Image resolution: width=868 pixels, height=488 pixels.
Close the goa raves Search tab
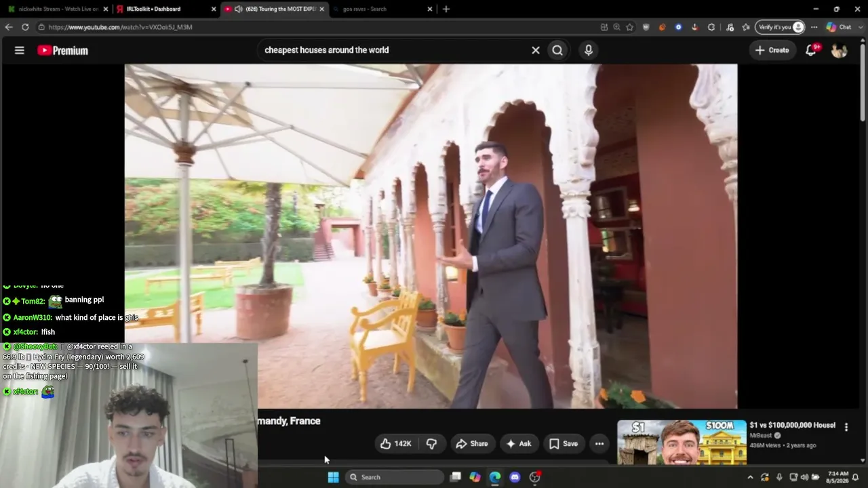click(430, 9)
